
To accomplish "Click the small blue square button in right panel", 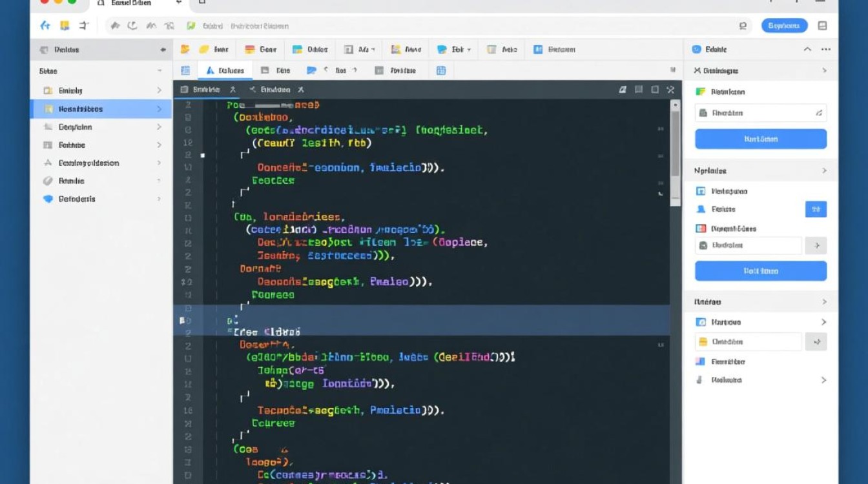I will pos(816,209).
